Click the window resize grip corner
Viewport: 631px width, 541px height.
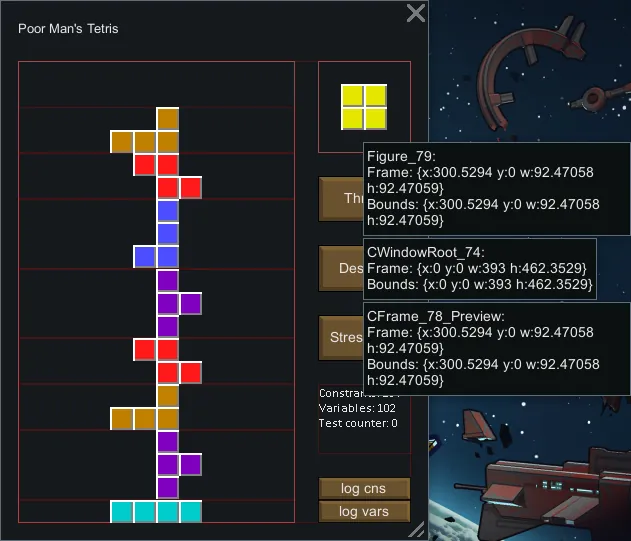tap(417, 529)
